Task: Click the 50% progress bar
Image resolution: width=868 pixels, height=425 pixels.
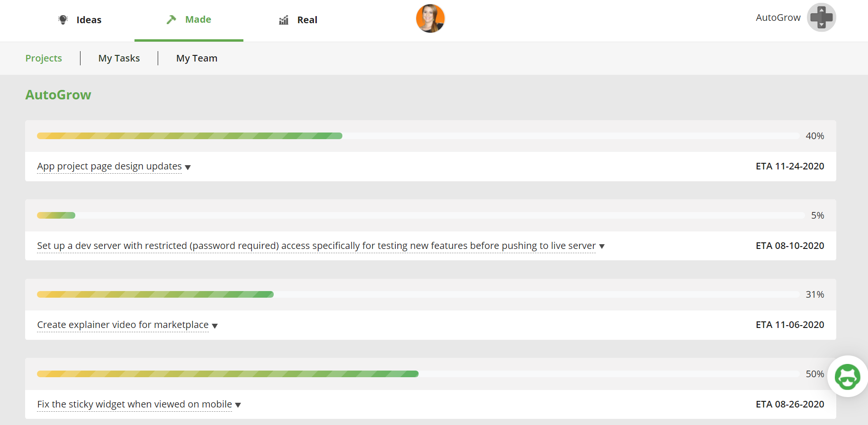Action: tap(418, 374)
